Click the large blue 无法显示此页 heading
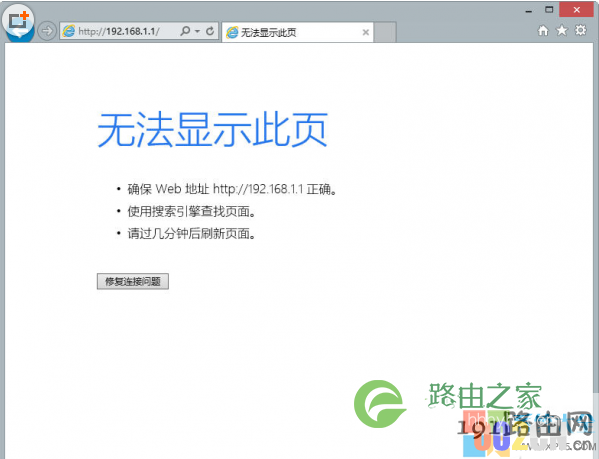Viewport: 599px width, 459px height. pyautogui.click(x=213, y=129)
